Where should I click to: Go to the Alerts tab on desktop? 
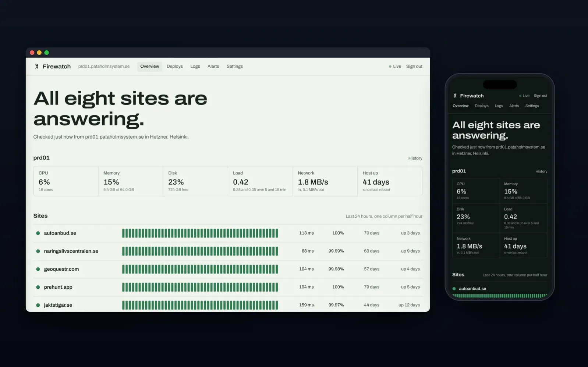click(213, 67)
